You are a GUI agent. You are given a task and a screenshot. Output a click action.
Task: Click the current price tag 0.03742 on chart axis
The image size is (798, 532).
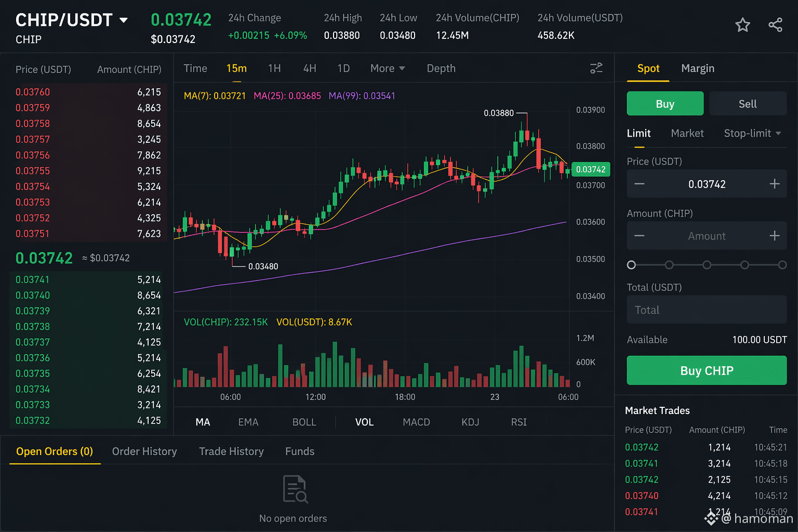coord(591,169)
